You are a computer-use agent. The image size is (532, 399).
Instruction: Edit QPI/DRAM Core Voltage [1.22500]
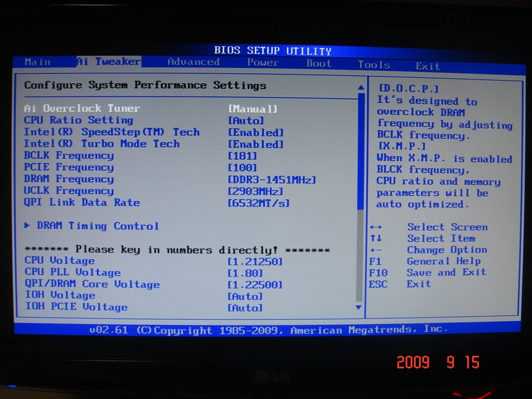(x=255, y=285)
